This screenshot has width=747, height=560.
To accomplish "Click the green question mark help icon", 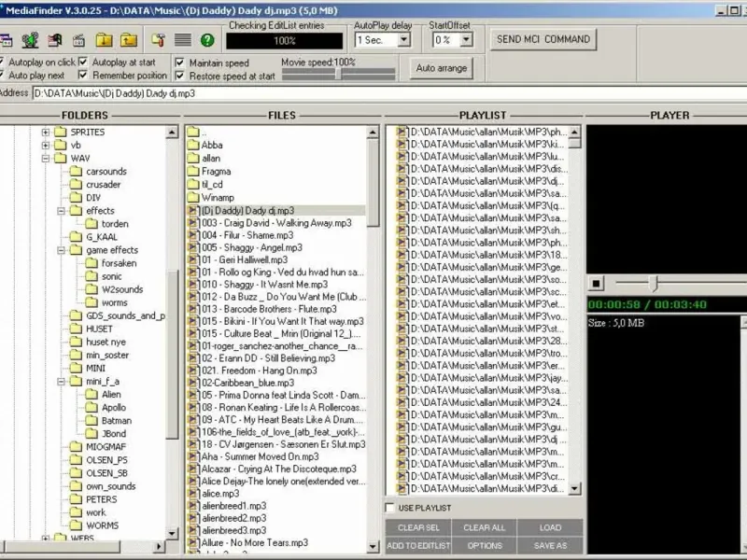I will click(207, 40).
